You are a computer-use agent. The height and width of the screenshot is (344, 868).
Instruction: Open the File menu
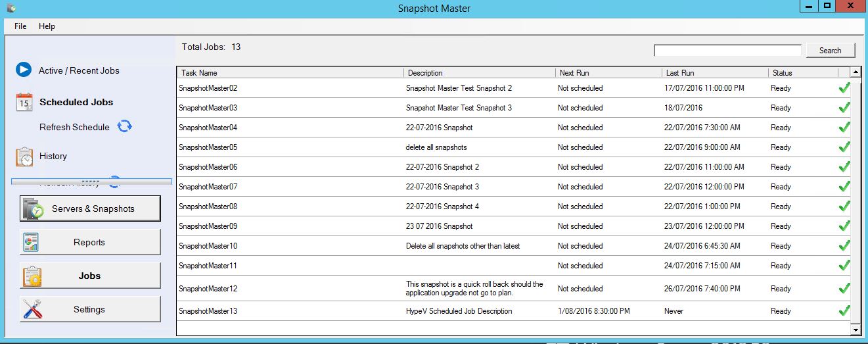tap(20, 26)
